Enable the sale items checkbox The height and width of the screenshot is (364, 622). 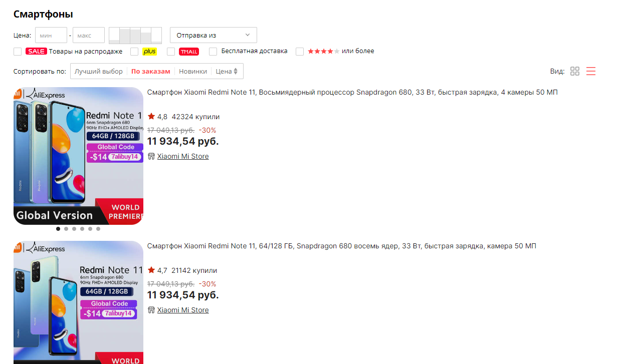point(18,52)
